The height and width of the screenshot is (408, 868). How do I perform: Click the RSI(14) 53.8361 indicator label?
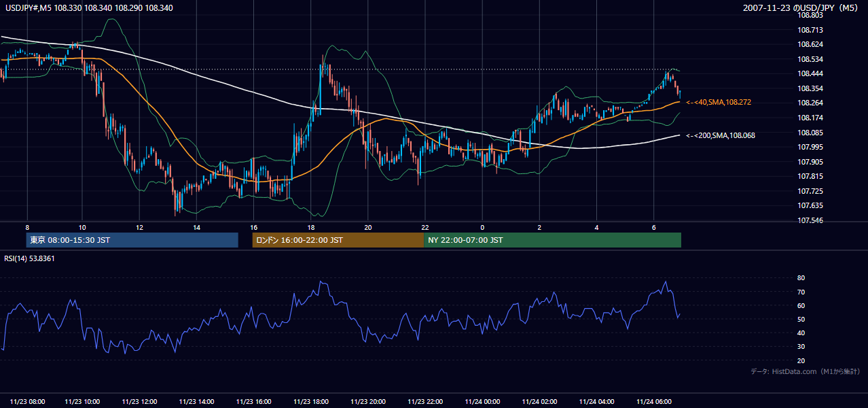(30, 258)
